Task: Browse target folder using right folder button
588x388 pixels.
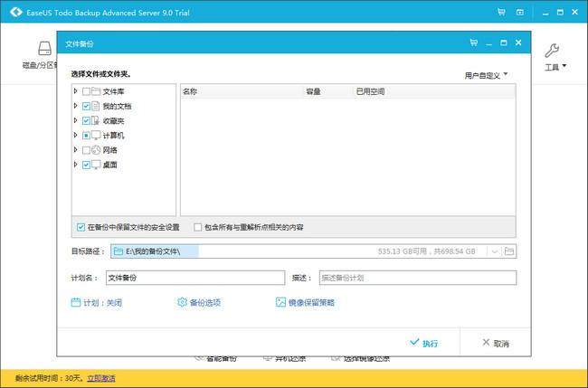Action: tap(509, 251)
